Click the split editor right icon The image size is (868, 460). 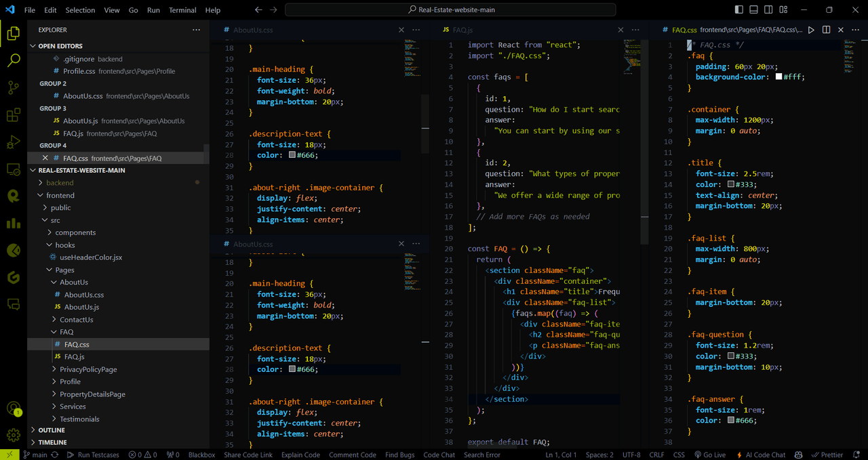pos(826,30)
